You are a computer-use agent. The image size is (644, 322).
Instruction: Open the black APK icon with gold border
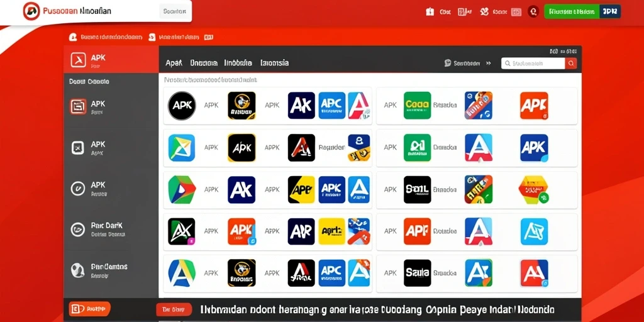241,147
